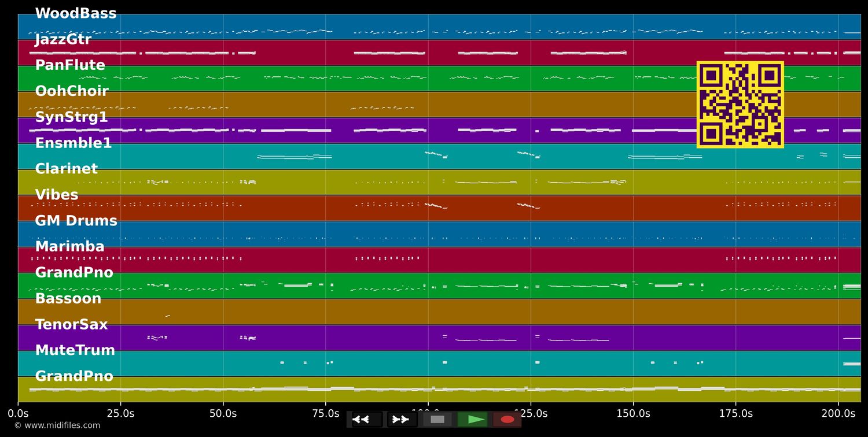
Task: Select the WoodBass track label
Action: click(x=76, y=13)
